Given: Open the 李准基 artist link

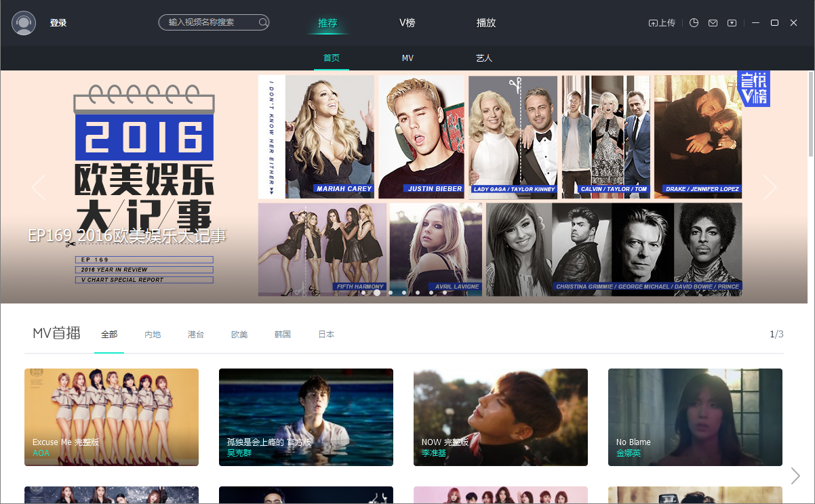Looking at the screenshot, I should point(434,453).
